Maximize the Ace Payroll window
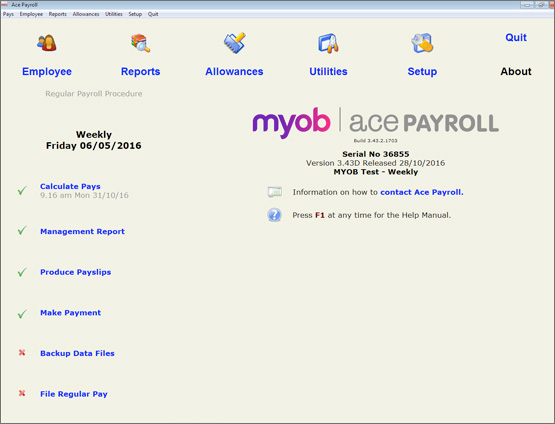The width and height of the screenshot is (555, 424). point(540,5)
